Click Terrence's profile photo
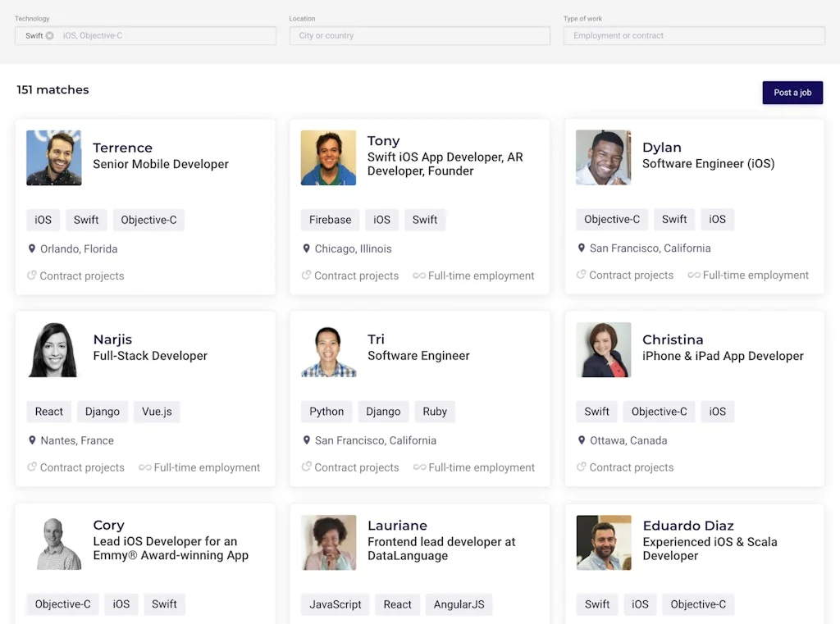840x624 pixels. coord(54,157)
